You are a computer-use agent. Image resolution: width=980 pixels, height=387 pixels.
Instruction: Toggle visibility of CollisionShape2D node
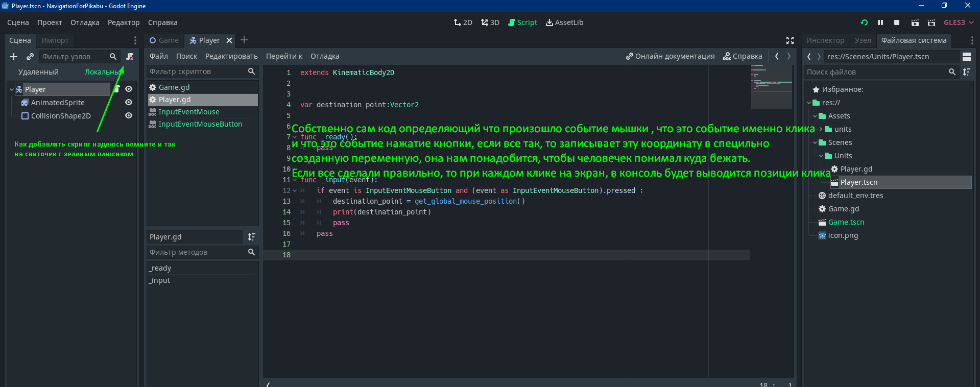point(129,115)
